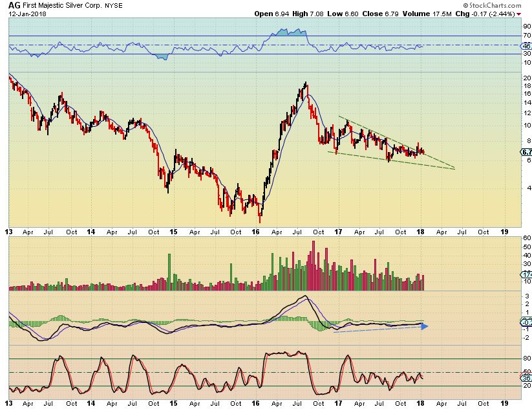
Task: Click the -2 label on MACD axis
Action: pos(526,338)
